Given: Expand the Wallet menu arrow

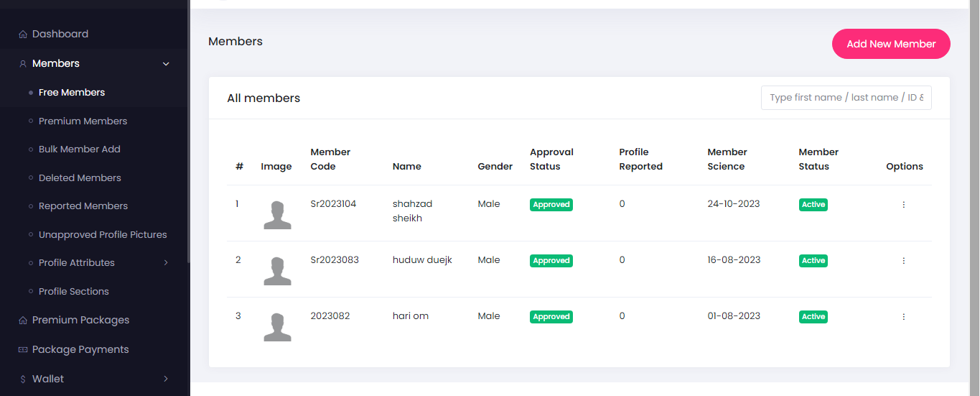Looking at the screenshot, I should click(166, 379).
